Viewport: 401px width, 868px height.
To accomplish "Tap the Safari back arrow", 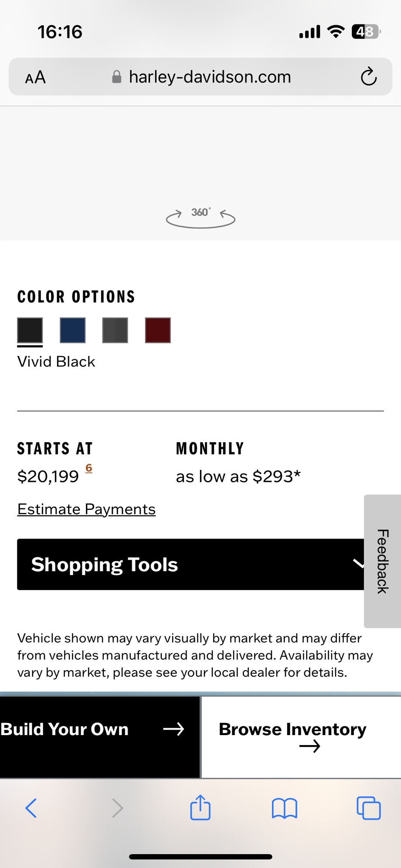I will (31, 808).
